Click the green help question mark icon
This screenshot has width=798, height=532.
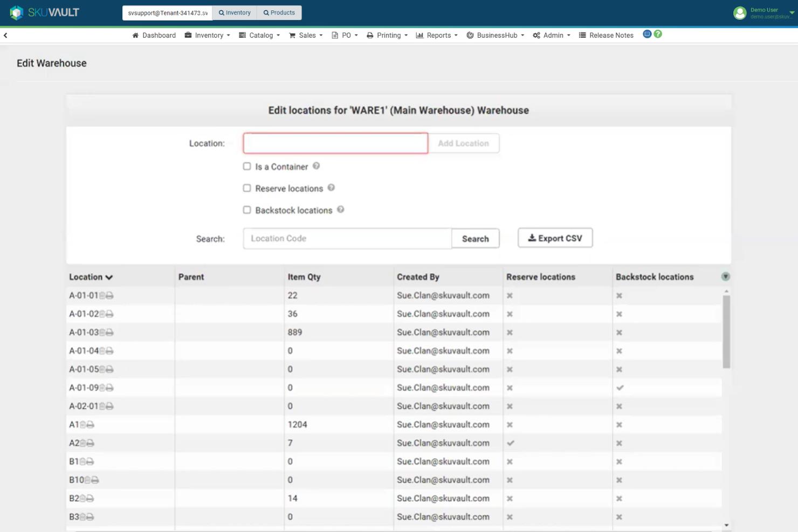658,33
